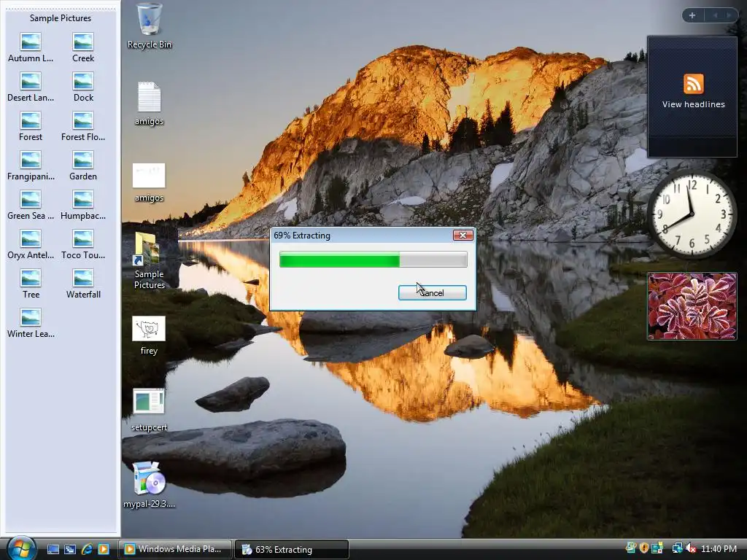Click the 11:40 PM system clock
The image size is (747, 560).
(719, 548)
